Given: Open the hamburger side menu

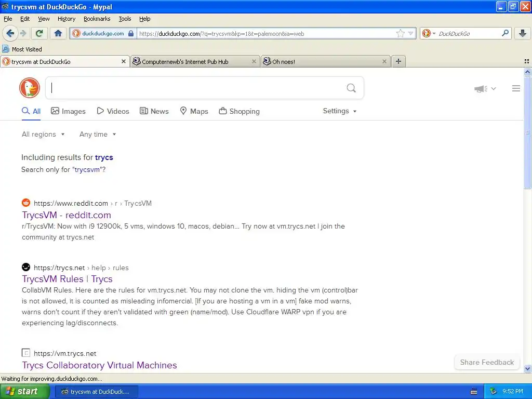Looking at the screenshot, I should click(516, 88).
